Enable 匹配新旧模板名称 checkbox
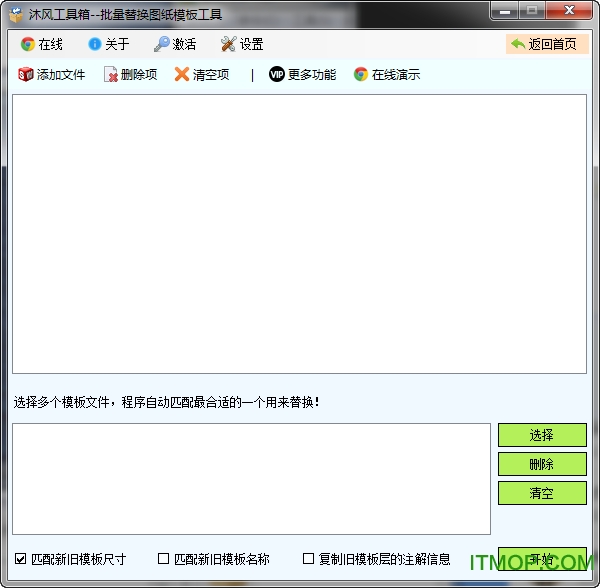Image resolution: width=600 pixels, height=588 pixels. tap(163, 559)
